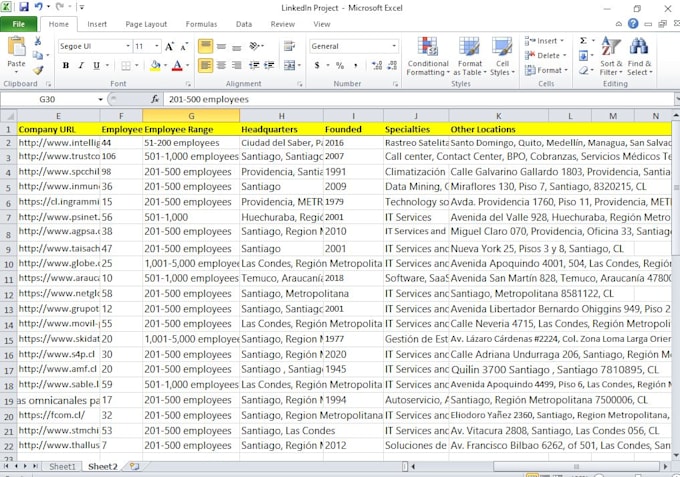Increase font size with grow A icon
Screen dimensions: 680x477
coord(170,46)
